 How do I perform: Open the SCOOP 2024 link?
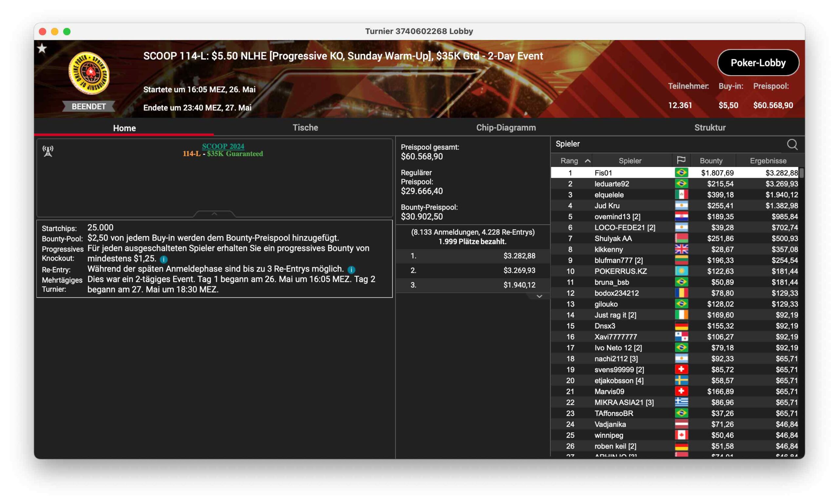pos(223,146)
